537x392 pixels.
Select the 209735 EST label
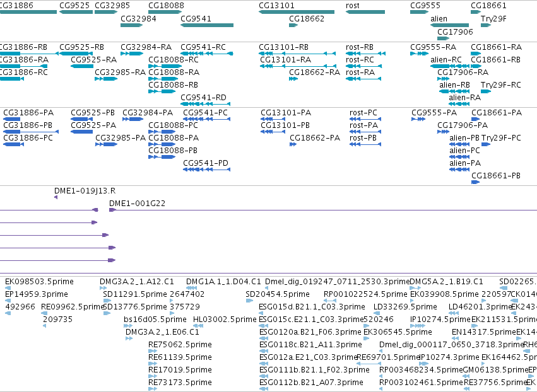58,320
